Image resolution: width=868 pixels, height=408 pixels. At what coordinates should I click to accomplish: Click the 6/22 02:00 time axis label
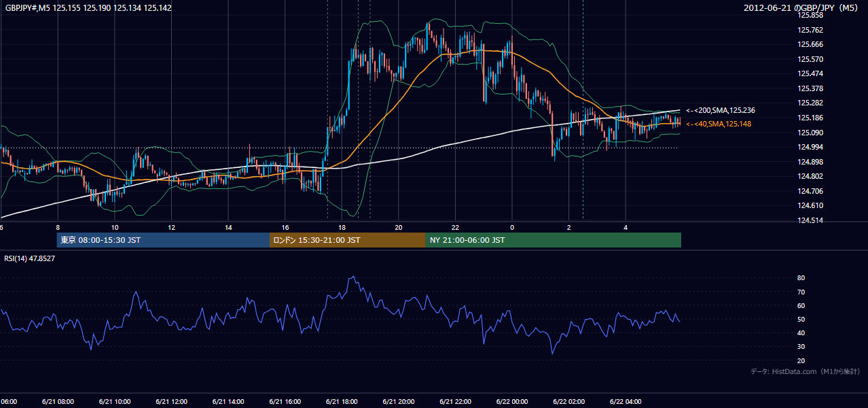click(568, 402)
